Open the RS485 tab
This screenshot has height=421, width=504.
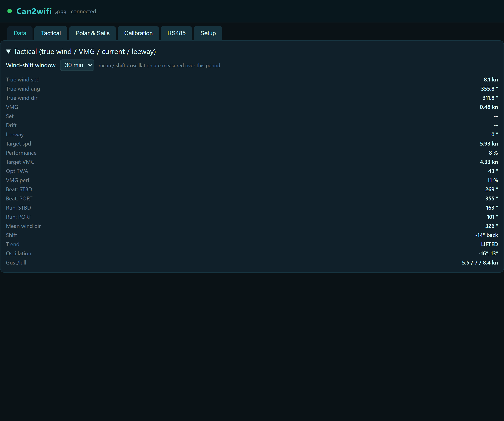(176, 33)
